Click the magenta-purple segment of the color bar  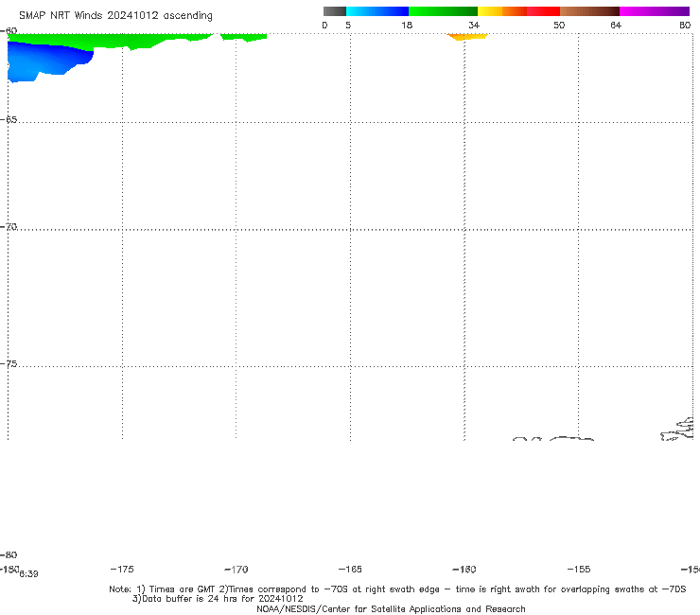click(x=655, y=11)
